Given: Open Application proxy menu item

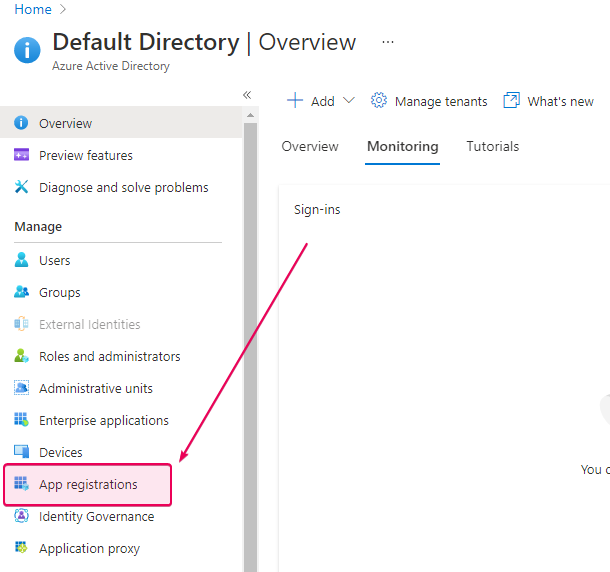Looking at the screenshot, I should (89, 549).
